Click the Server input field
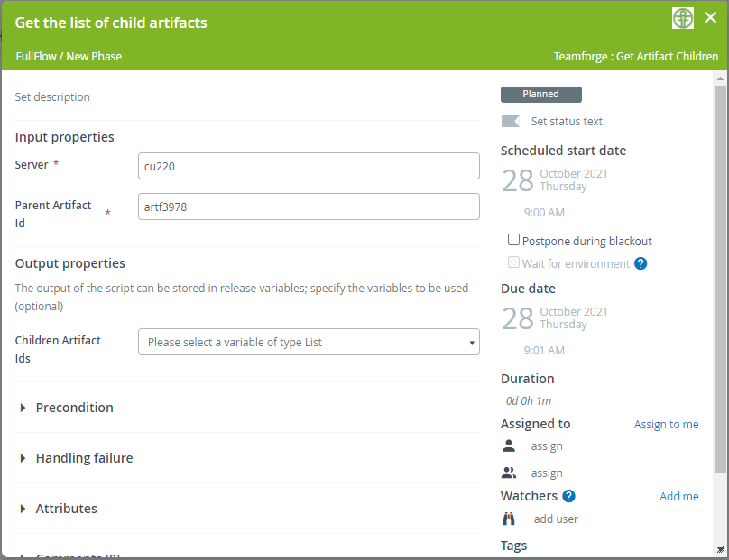Image resolution: width=729 pixels, height=560 pixels. (309, 166)
